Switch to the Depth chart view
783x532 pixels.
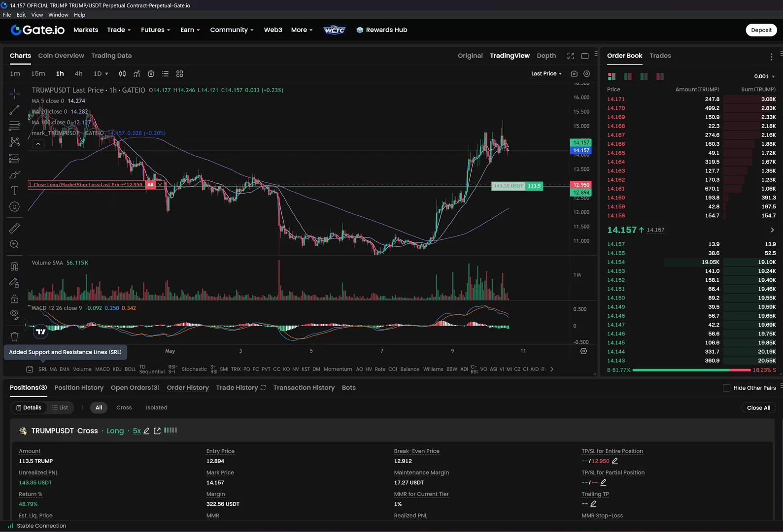(x=546, y=56)
